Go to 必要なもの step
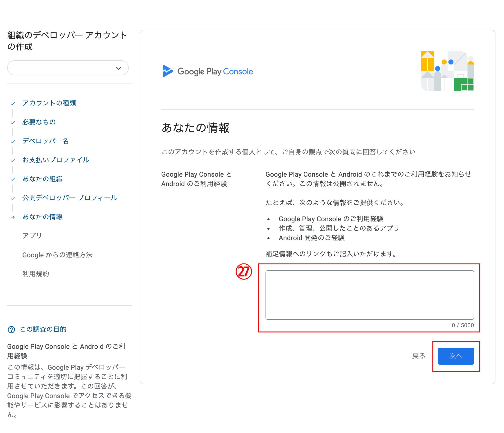504x433 pixels. coord(39,122)
